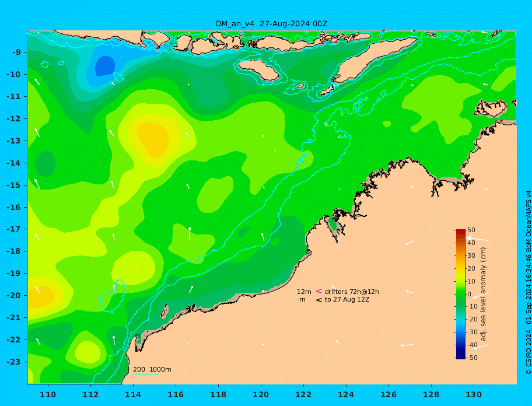Click longitude axis label 130
The height and width of the screenshot is (406, 532).
tap(474, 394)
